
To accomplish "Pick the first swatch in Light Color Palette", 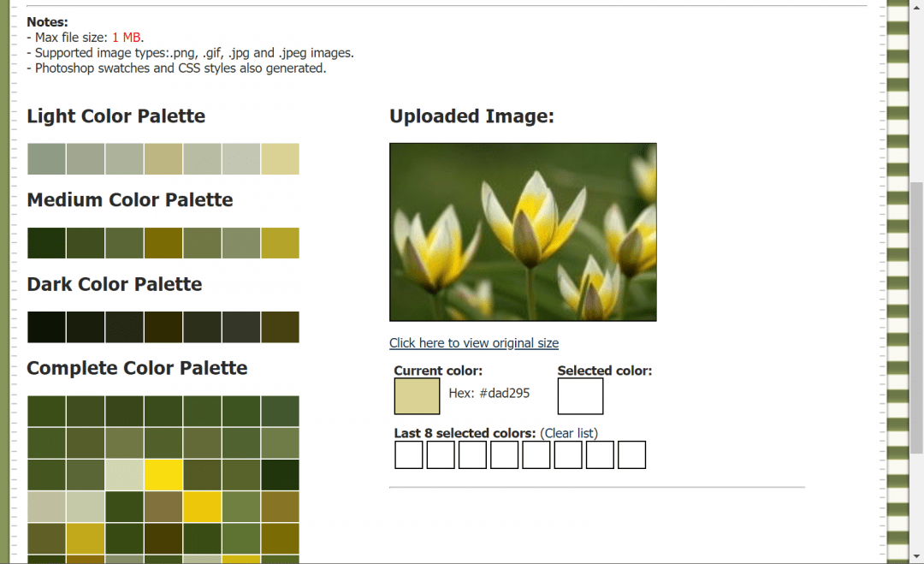I will point(46,159).
